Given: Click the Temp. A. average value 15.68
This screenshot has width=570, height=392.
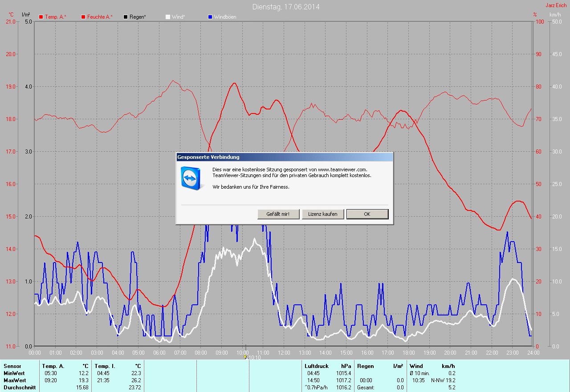Looking at the screenshot, I should coord(81,388).
